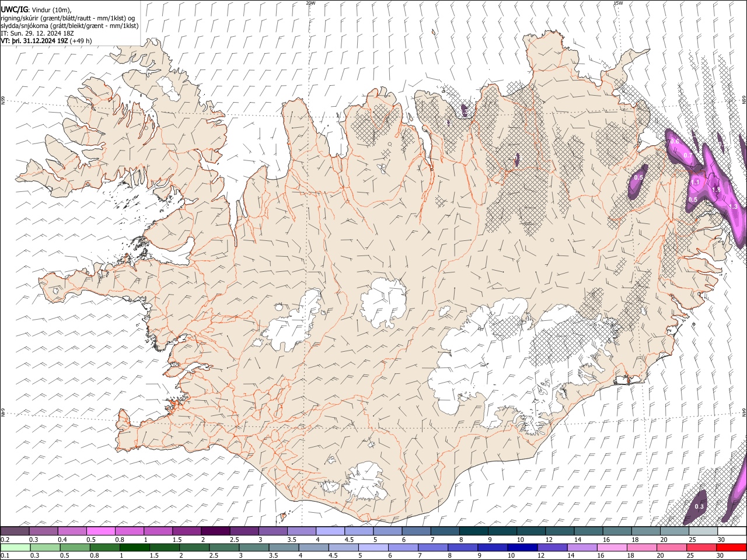Click the 0.2 swatch in the upper legend row
Screen dimensions: 747x560
(x=15, y=531)
